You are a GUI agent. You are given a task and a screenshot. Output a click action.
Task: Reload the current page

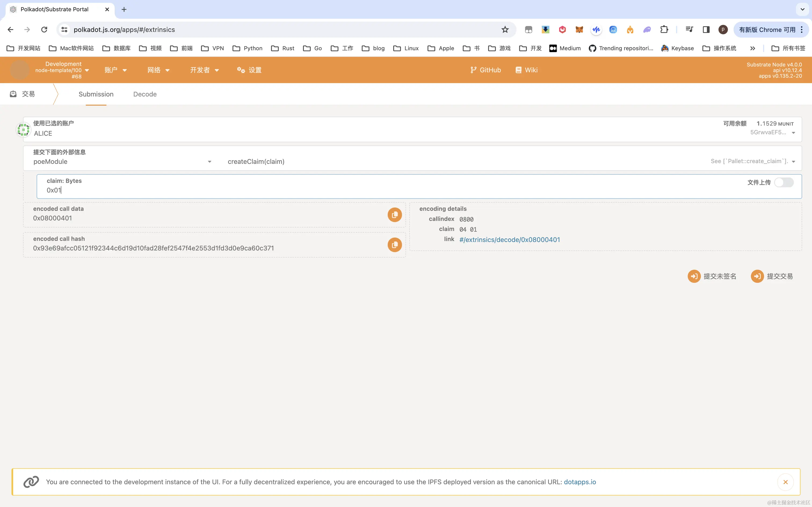(x=44, y=30)
